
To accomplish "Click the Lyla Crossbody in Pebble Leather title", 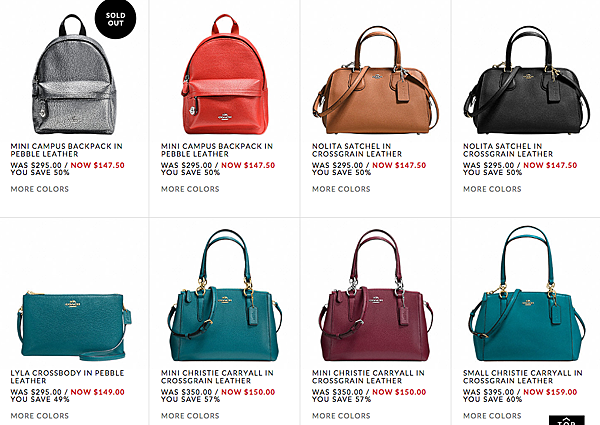I will pyautogui.click(x=67, y=377).
